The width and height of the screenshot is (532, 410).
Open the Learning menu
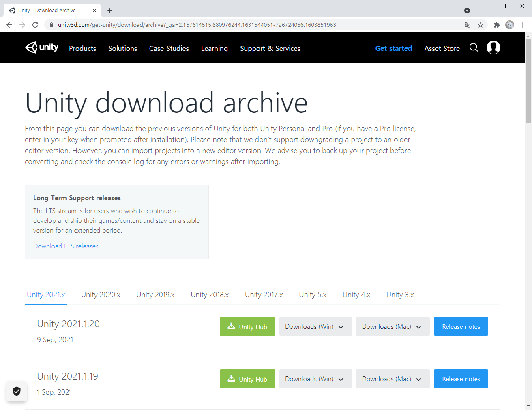(x=215, y=48)
